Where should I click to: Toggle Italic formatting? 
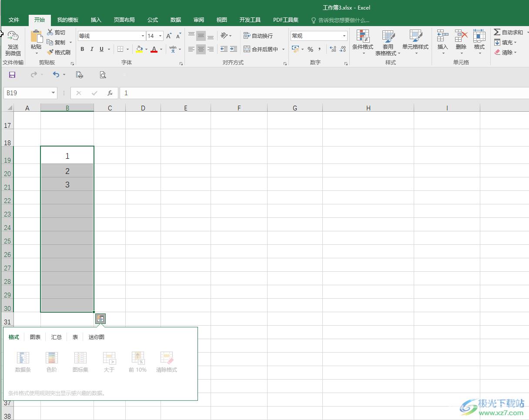click(92, 49)
